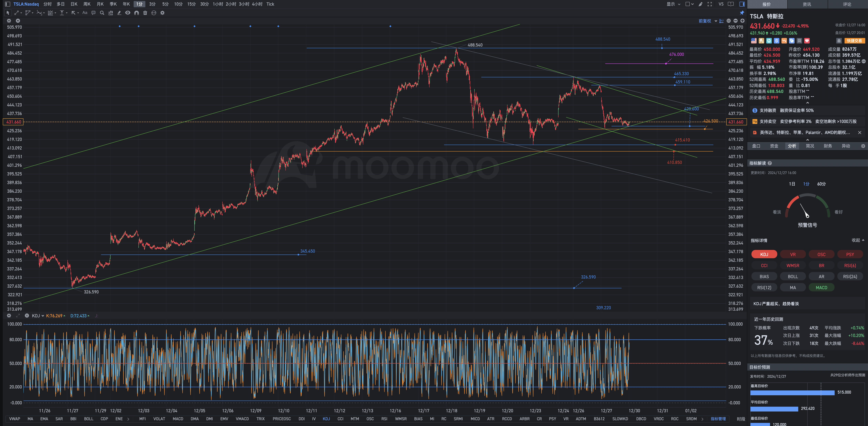Open the 显示 display dropdown
The width and height of the screenshot is (868, 426).
(673, 4)
